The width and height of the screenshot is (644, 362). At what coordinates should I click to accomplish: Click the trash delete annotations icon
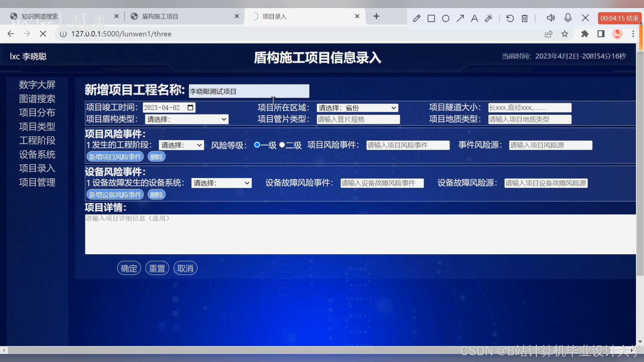(x=525, y=18)
